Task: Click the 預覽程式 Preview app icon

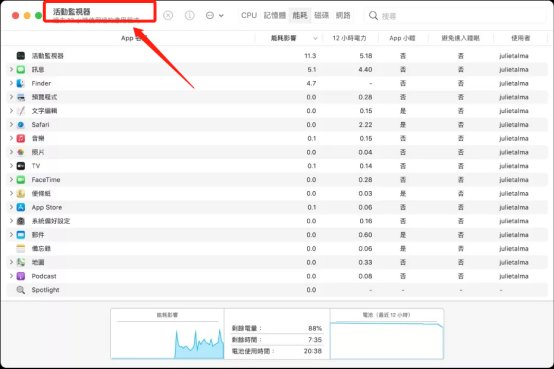Action: 21,97
